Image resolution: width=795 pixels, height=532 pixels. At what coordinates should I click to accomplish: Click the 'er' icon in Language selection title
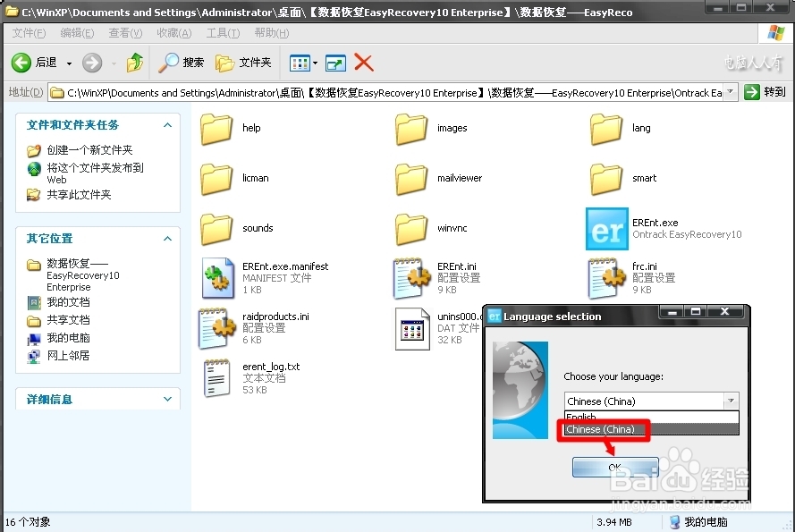[495, 317]
